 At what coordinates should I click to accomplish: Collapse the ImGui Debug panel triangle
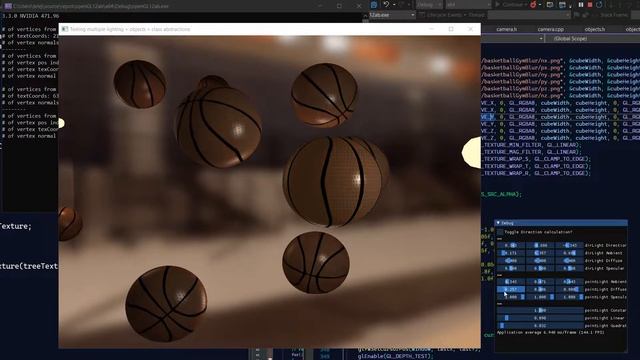(498, 223)
